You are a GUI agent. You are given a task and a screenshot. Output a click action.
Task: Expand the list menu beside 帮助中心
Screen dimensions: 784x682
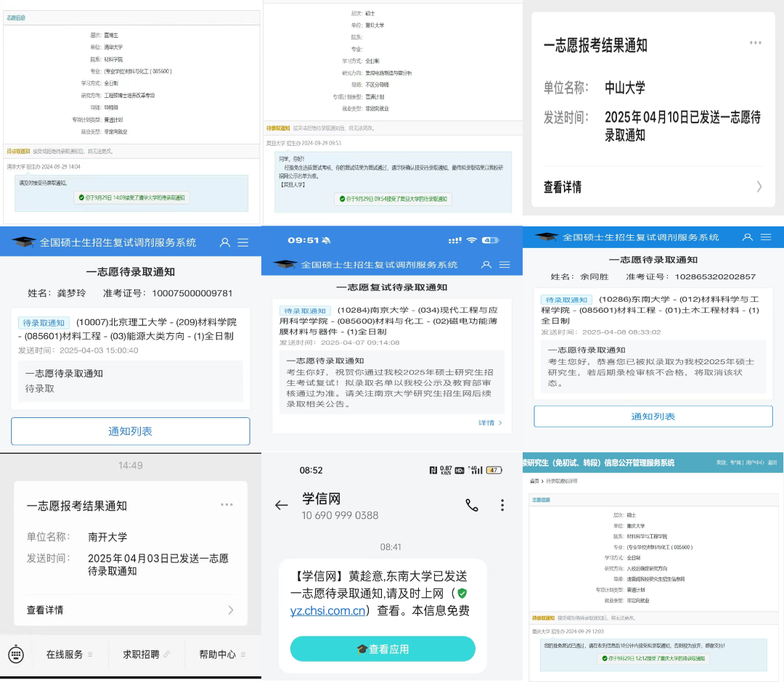click(x=243, y=654)
